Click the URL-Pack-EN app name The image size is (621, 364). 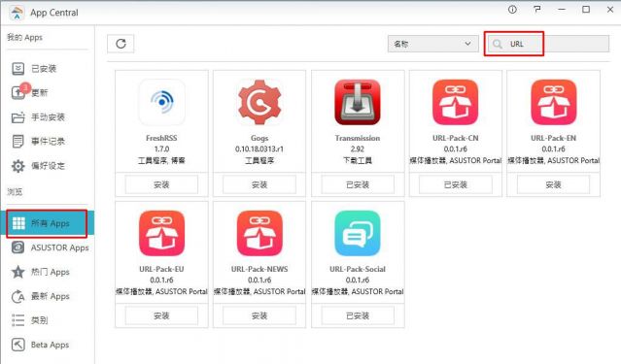553,138
